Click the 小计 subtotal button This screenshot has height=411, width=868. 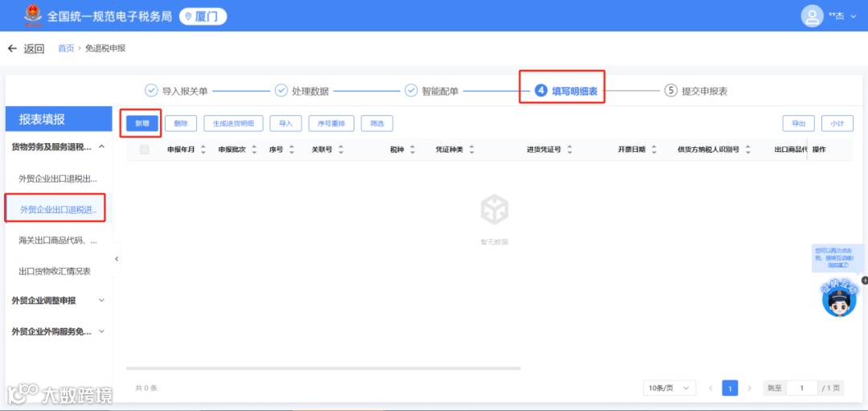[x=837, y=124]
